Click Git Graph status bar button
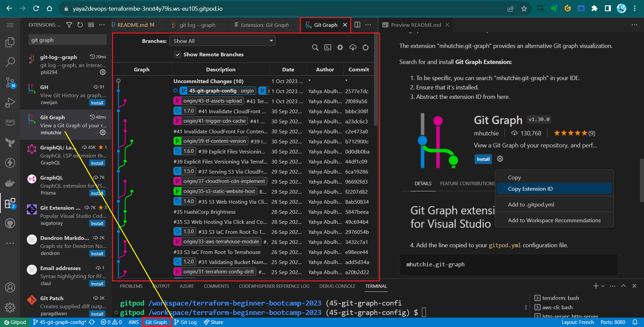Viewport: 644px width, 327px height. point(156,322)
